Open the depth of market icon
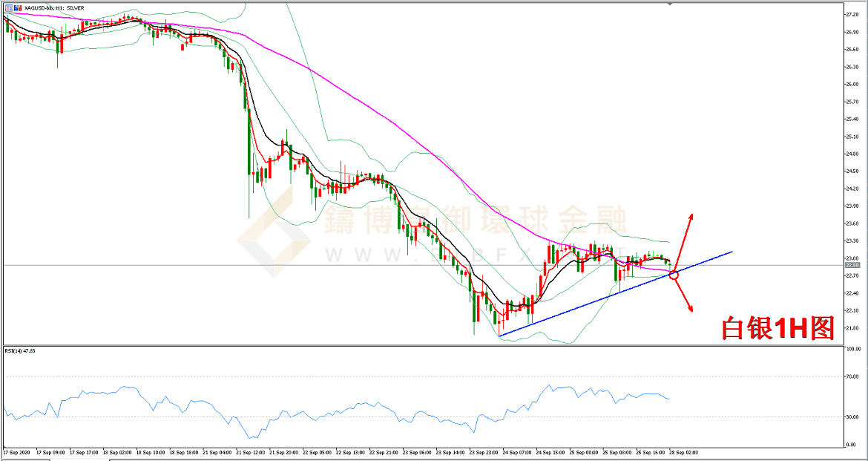This screenshot has width=868, height=461. [16, 7]
